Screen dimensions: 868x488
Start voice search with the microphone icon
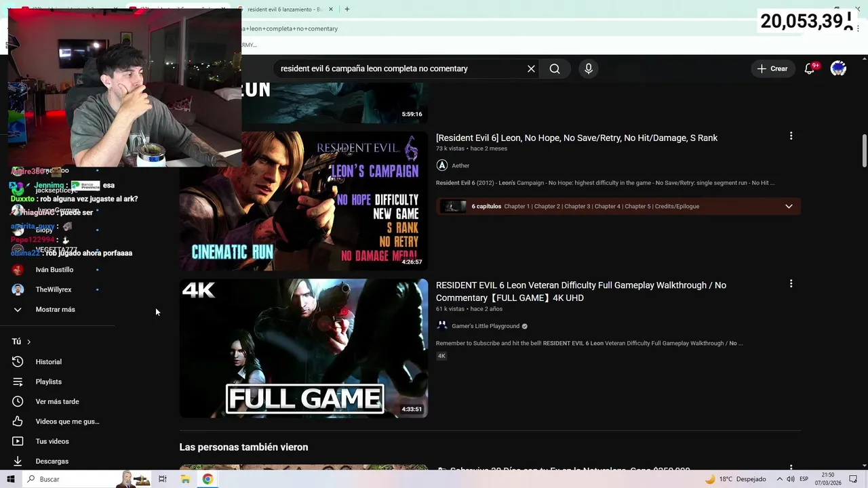pos(589,68)
